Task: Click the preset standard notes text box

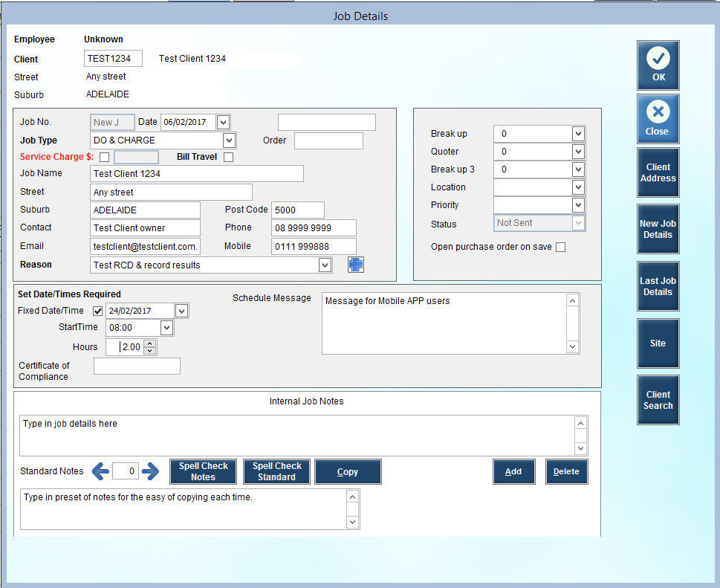Action: (184, 509)
